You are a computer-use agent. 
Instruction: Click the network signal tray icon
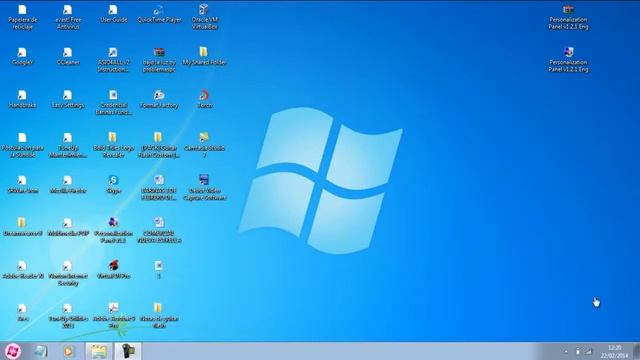pos(589,351)
